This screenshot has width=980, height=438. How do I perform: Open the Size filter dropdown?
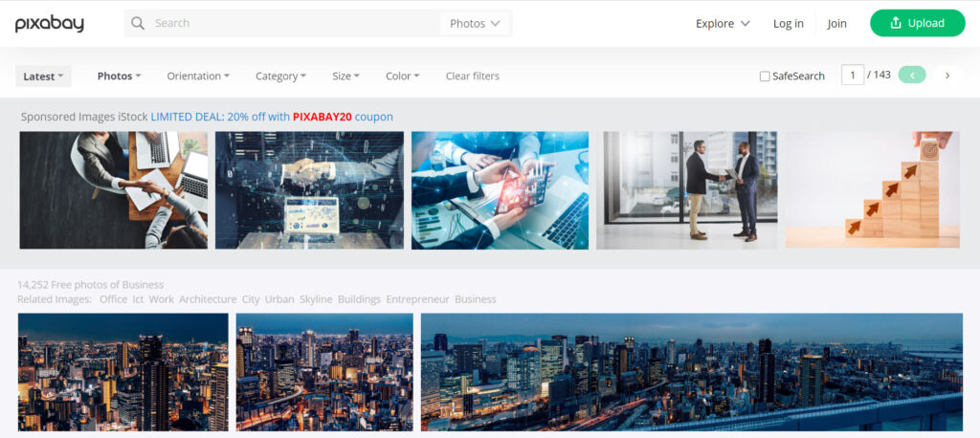point(345,76)
